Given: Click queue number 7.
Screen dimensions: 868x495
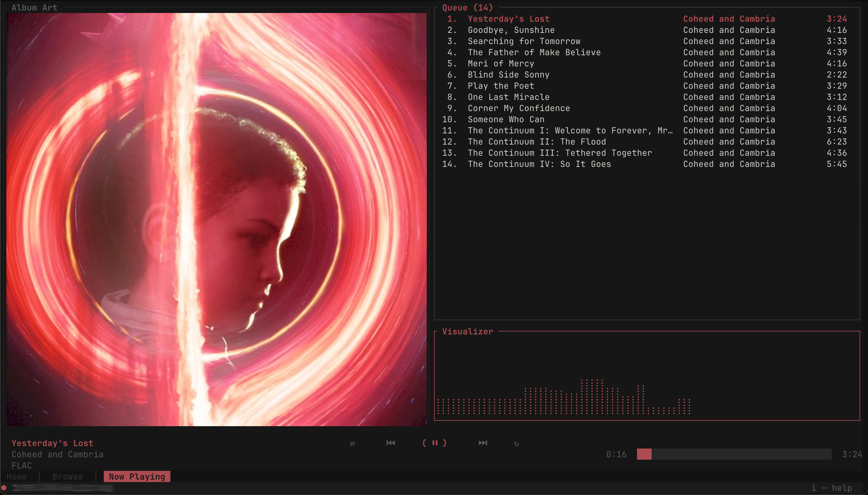Looking at the screenshot, I should [x=452, y=86].
